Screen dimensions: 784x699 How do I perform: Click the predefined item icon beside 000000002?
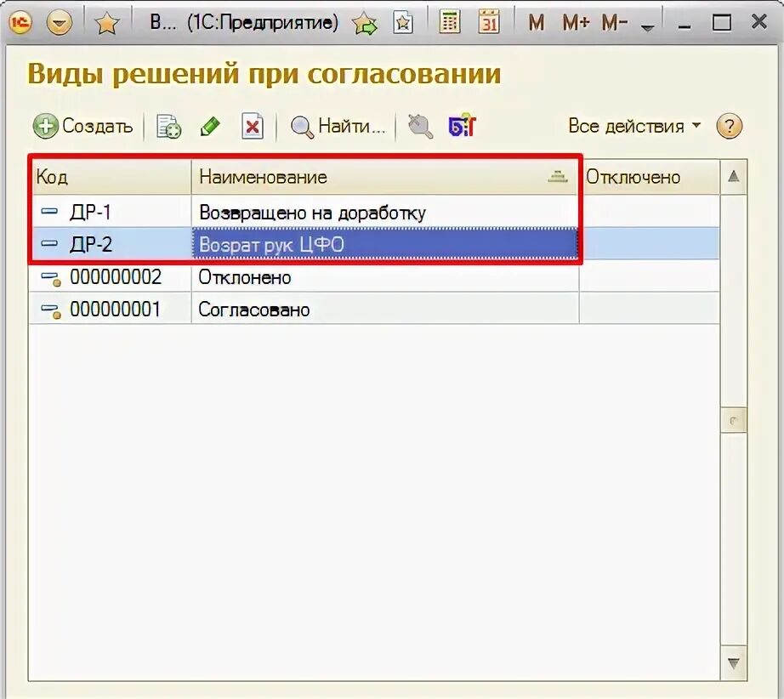(50, 279)
